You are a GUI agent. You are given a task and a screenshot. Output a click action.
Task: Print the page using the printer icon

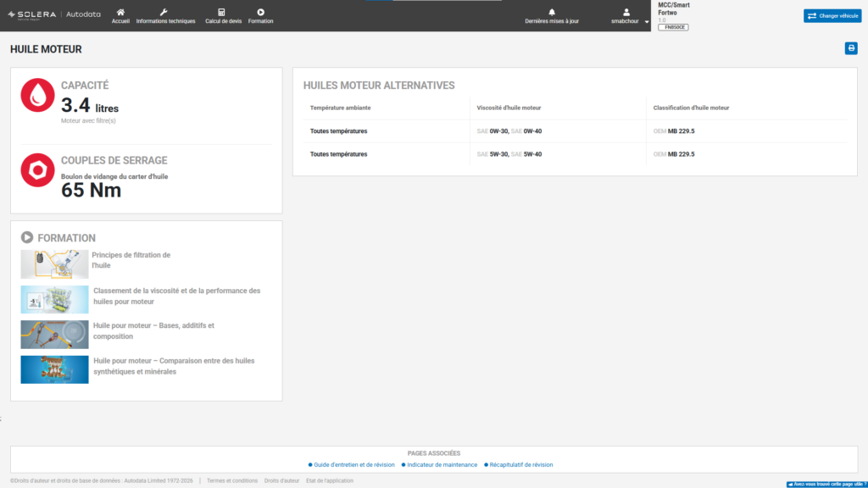coord(851,48)
